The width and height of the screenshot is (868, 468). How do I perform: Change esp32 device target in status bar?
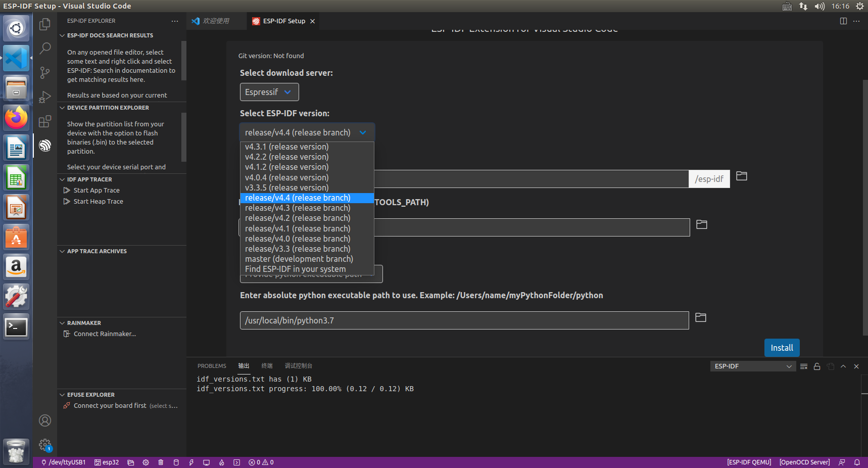click(x=107, y=462)
